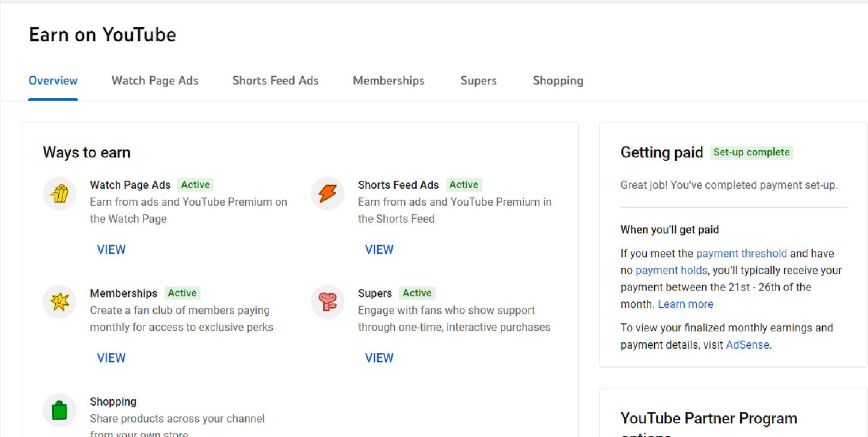Click VIEW under Memberships

click(111, 358)
